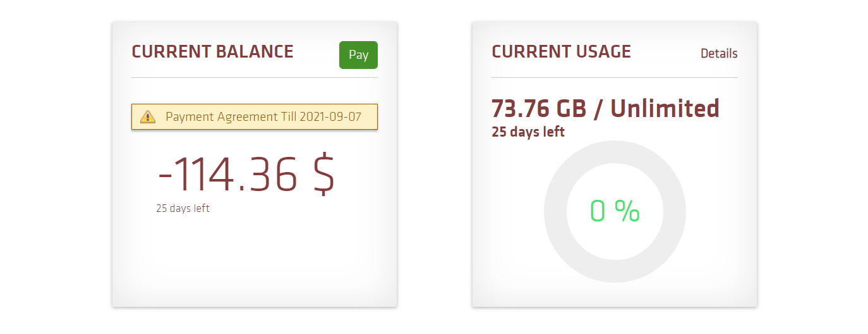This screenshot has height=334, width=868.
Task: Select the Payment Agreement notice text
Action: (x=263, y=117)
